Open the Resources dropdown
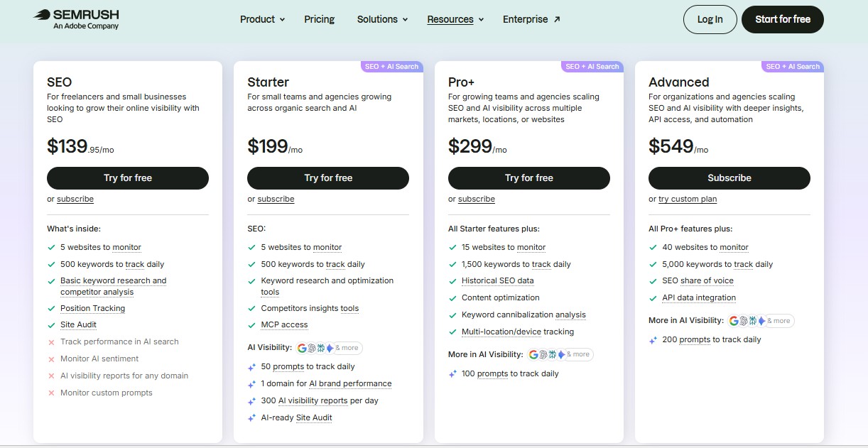The width and height of the screenshot is (868, 448). pos(455,19)
